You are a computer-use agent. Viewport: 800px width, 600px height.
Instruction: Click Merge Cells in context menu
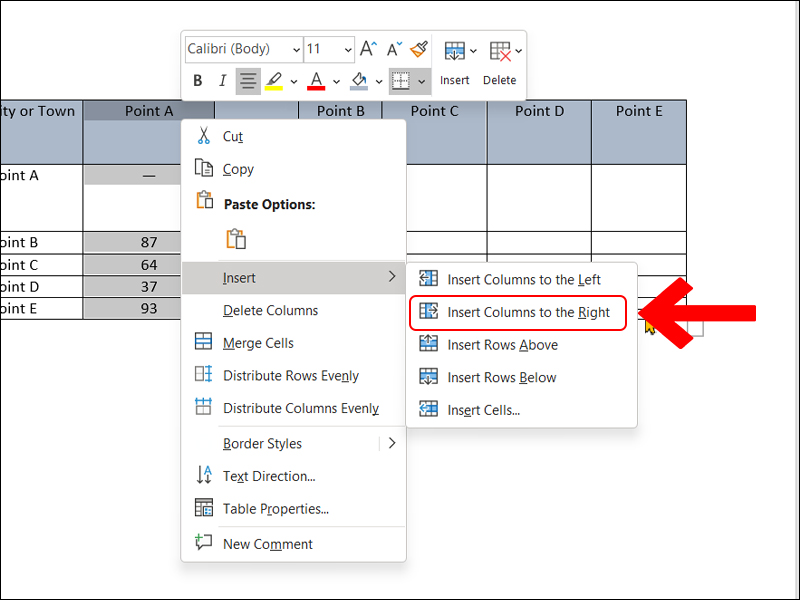(x=258, y=343)
